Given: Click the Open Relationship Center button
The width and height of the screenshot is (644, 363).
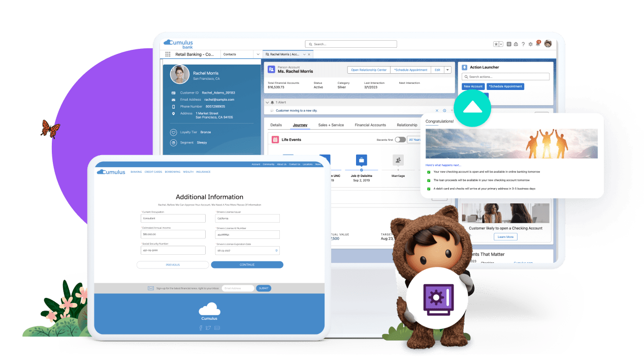Looking at the screenshot, I should (369, 70).
